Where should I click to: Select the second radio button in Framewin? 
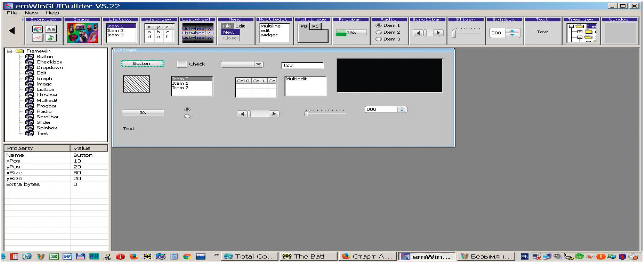tap(187, 116)
